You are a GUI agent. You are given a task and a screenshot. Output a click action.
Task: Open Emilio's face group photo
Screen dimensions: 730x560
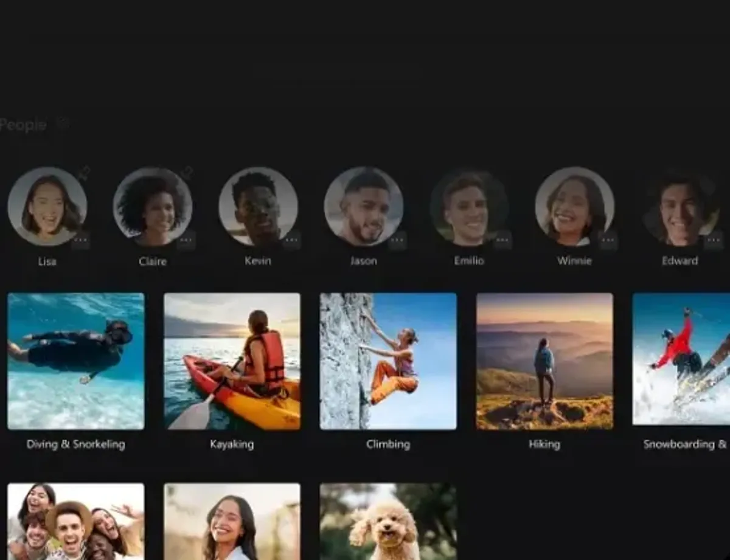pos(469,206)
